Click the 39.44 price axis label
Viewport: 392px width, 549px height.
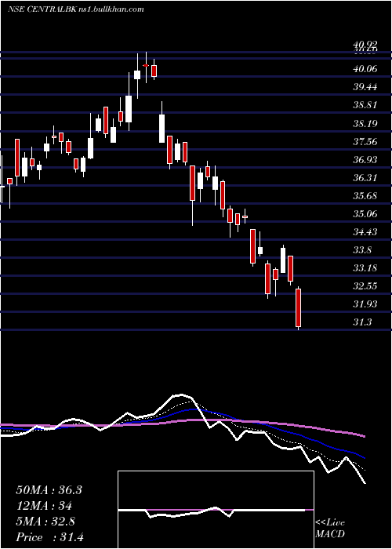coord(365,87)
